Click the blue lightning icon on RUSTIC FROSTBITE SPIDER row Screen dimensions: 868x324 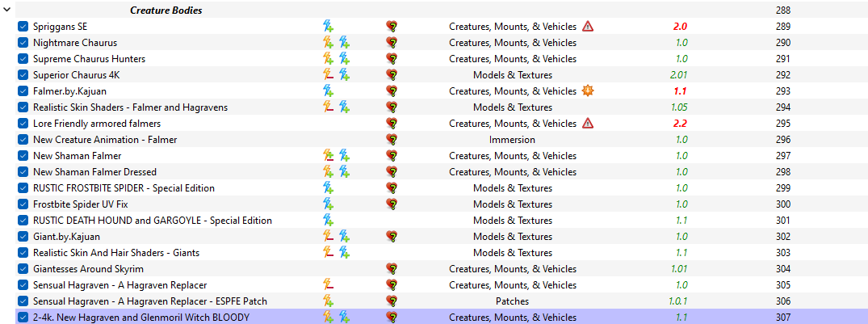point(329,188)
